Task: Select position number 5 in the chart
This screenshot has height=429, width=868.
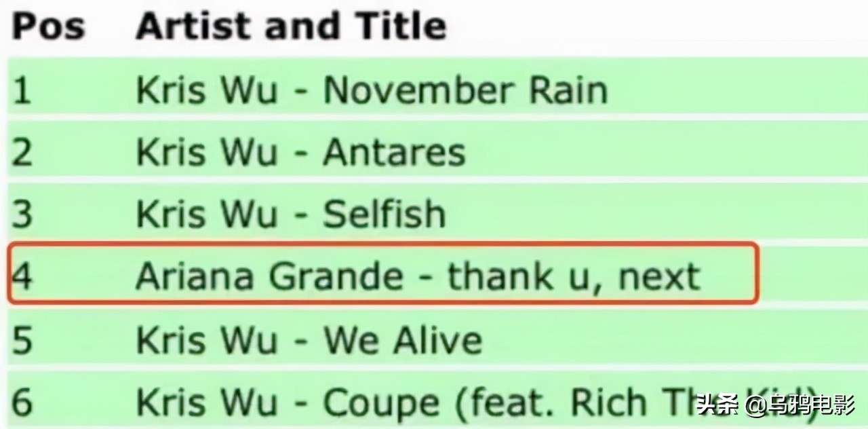Action: click(x=22, y=339)
